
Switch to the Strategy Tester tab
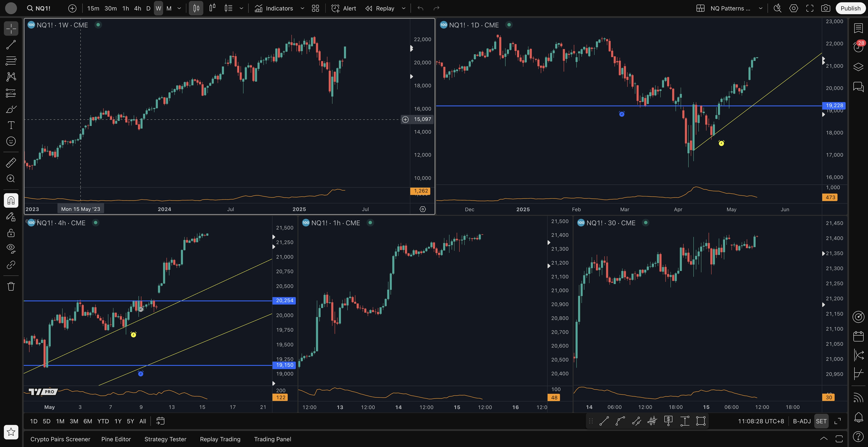pyautogui.click(x=165, y=439)
